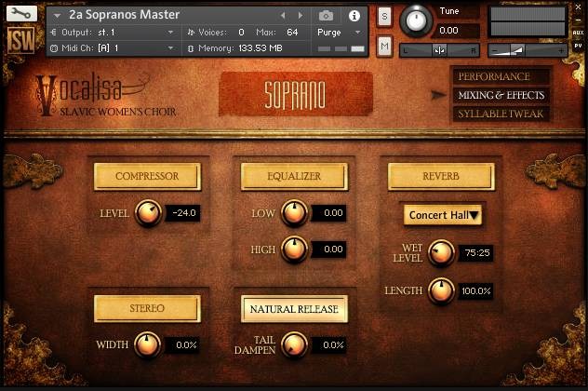The height and width of the screenshot is (391, 588).
Task: Toggle the Reverb effect
Action: point(441,176)
